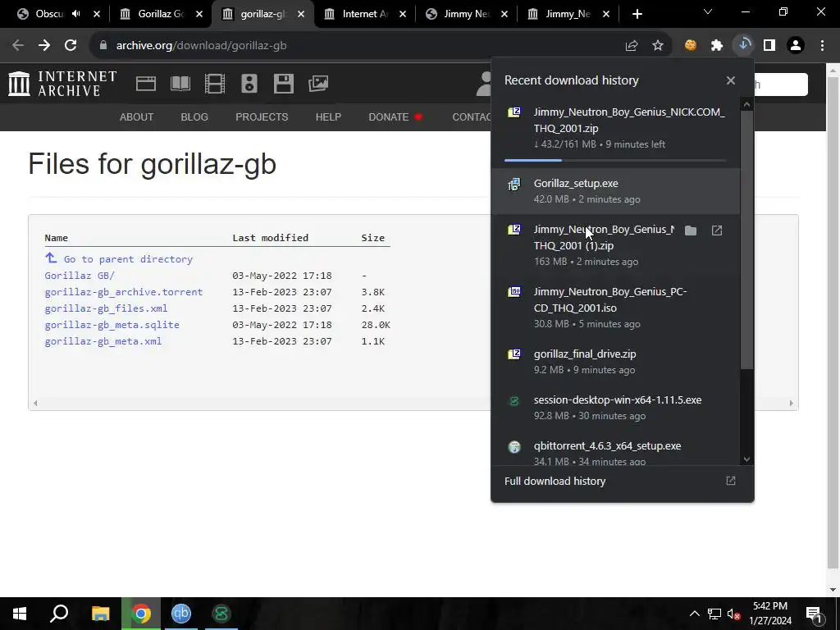Open qBittorrent from taskbar
The image size is (840, 630).
click(x=181, y=614)
